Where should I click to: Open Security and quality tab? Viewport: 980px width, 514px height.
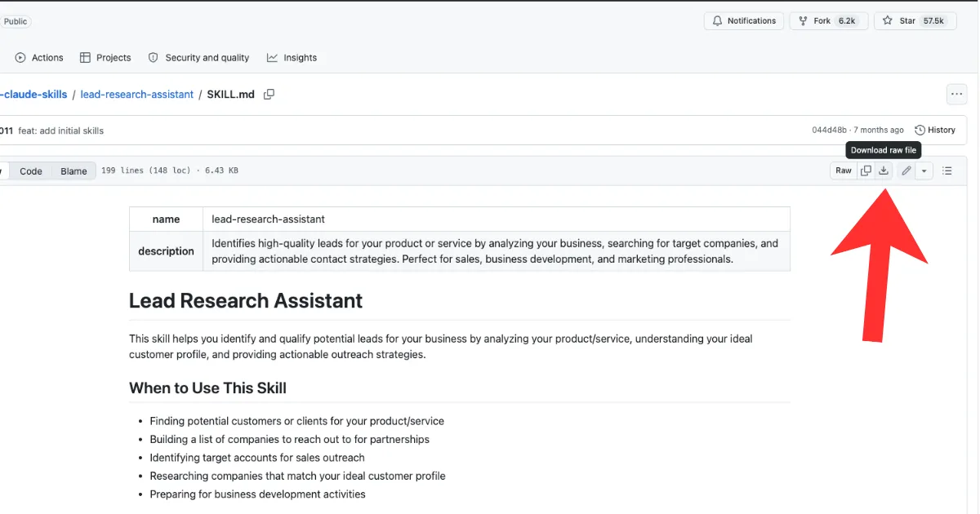(198, 58)
